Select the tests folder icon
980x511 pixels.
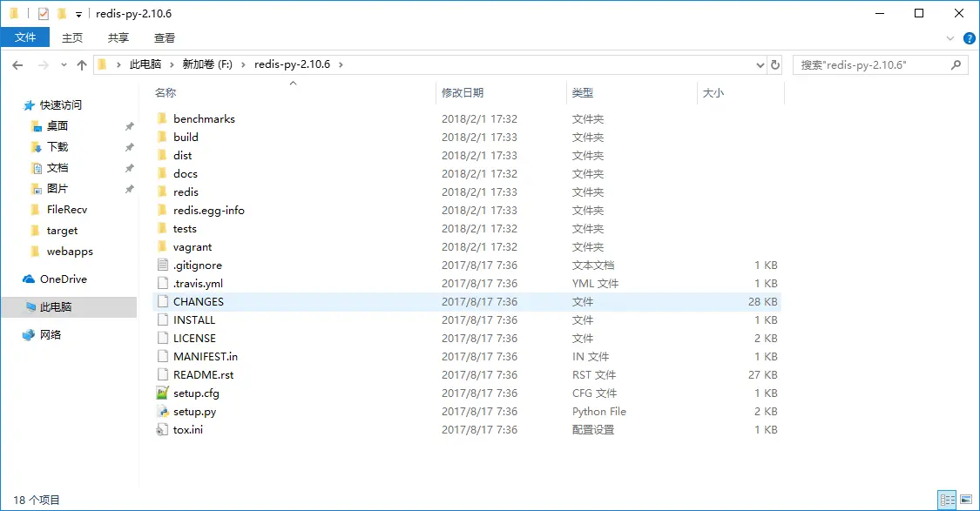pos(163,228)
